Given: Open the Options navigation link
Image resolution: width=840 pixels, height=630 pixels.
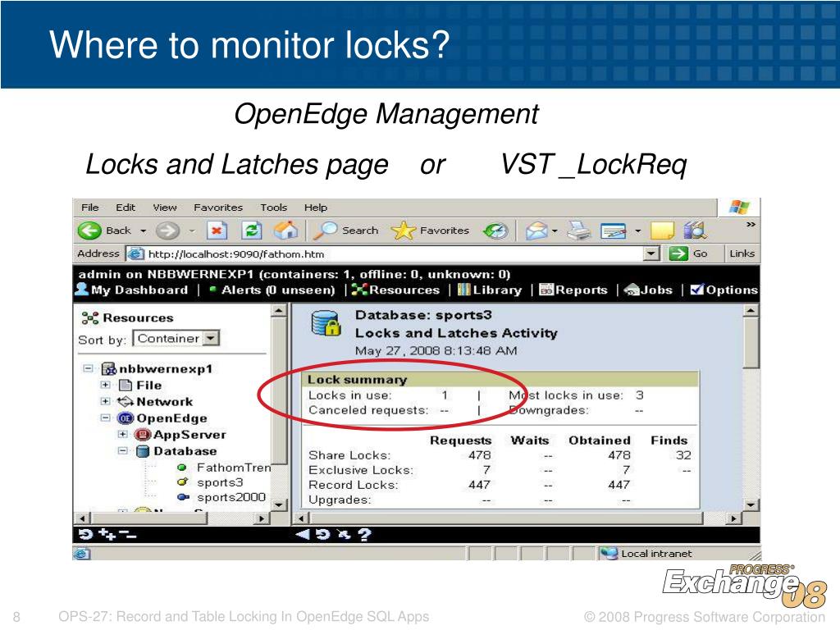Looking at the screenshot, I should 724,290.
